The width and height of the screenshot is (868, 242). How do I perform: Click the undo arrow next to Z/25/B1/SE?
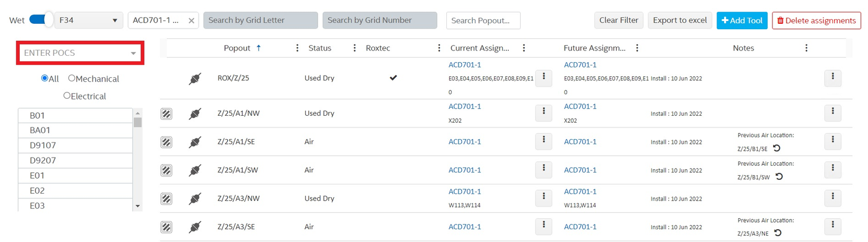tap(777, 148)
